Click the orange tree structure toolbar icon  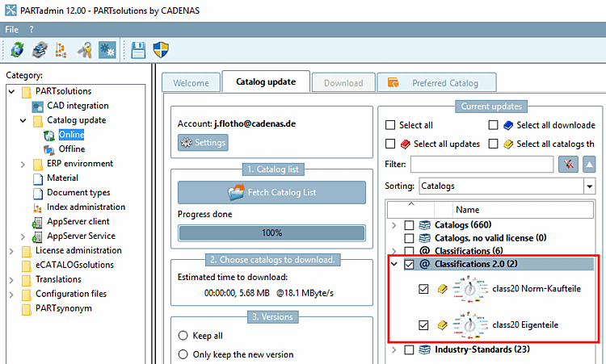tap(61, 50)
